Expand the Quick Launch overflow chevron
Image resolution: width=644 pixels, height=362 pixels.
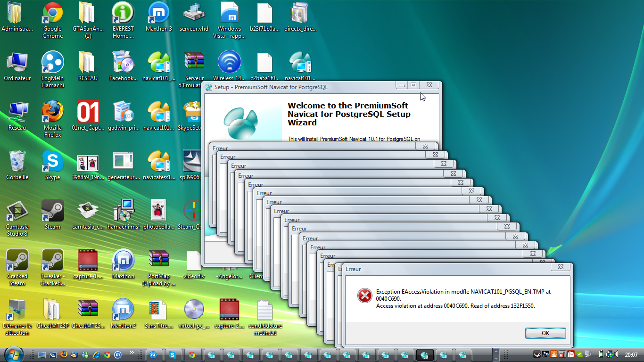132,352
